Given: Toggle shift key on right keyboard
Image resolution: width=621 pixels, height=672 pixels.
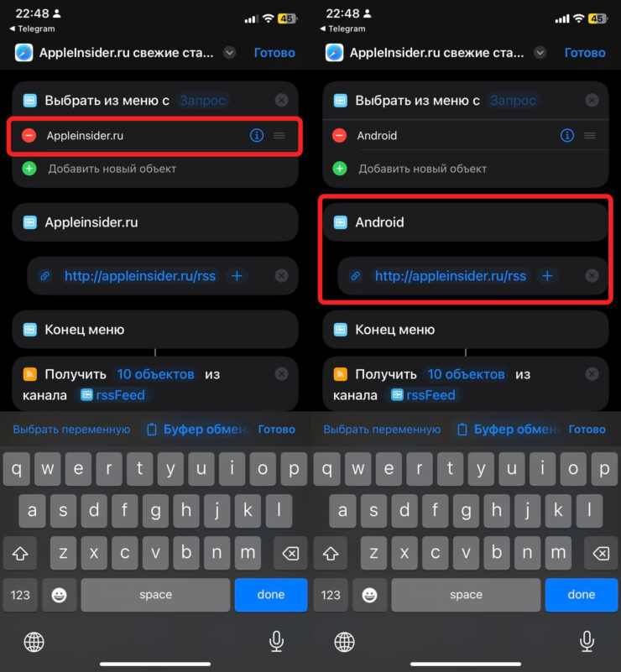Looking at the screenshot, I should click(x=331, y=553).
